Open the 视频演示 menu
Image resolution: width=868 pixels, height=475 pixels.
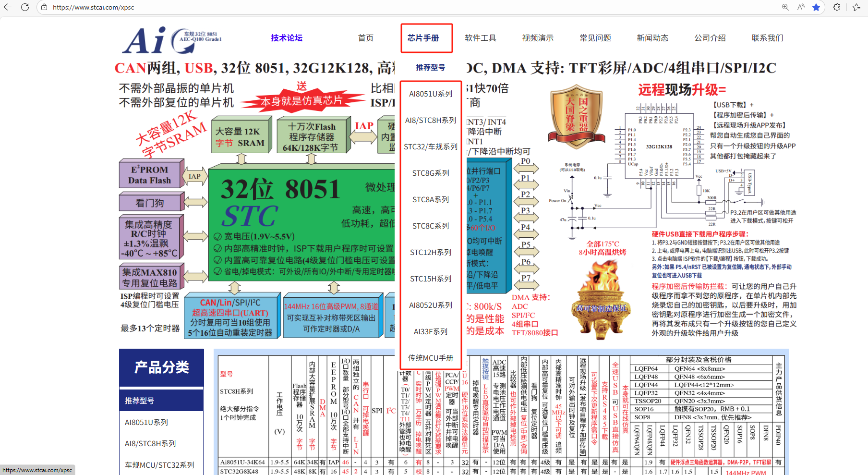coord(538,38)
